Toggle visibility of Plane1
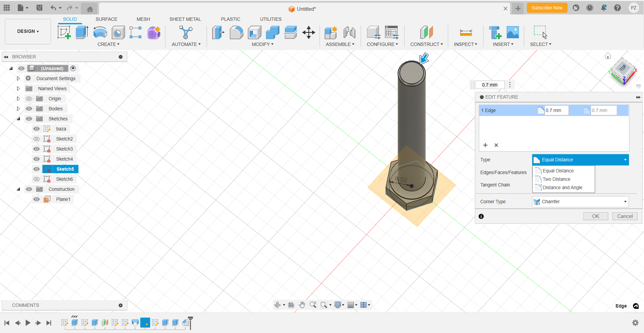Screen dimensions: 644x333 point(37,199)
